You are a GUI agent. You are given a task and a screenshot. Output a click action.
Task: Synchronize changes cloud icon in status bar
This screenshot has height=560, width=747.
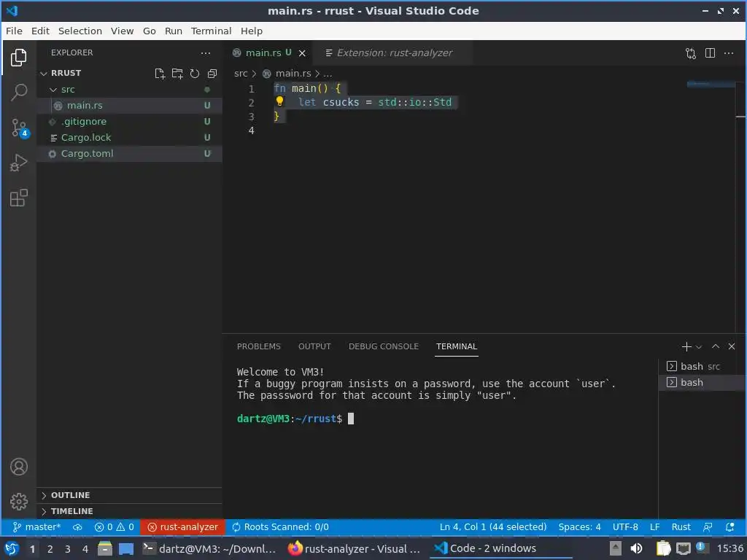tap(77, 527)
